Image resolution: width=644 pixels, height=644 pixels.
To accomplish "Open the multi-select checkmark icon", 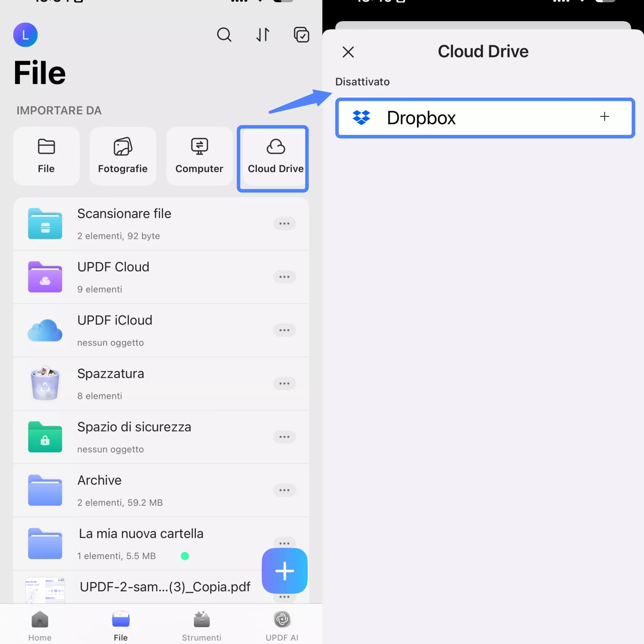I will pos(301,35).
